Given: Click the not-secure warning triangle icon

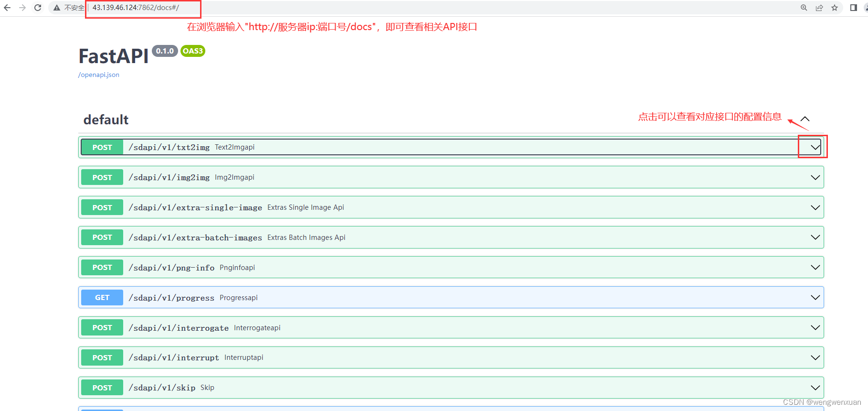Looking at the screenshot, I should pos(57,8).
